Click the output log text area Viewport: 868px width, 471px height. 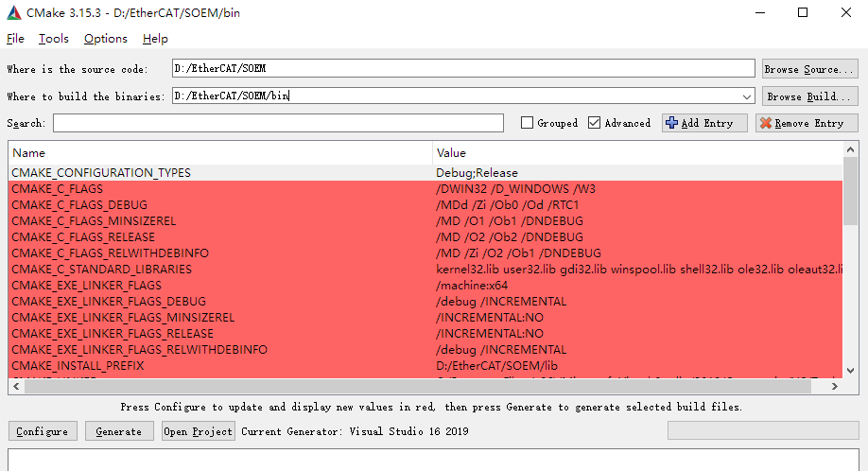(x=433, y=460)
